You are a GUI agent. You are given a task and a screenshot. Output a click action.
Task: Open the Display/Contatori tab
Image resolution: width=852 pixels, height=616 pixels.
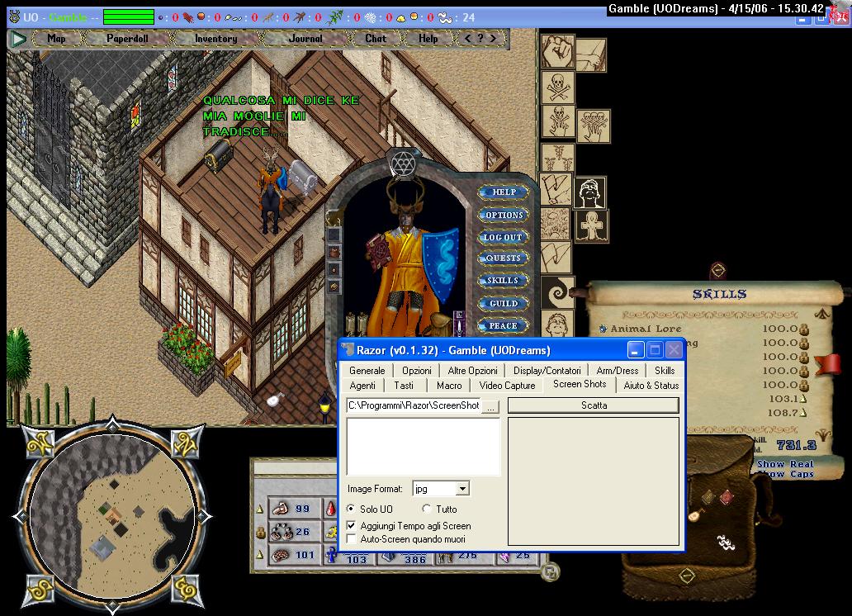coord(547,370)
